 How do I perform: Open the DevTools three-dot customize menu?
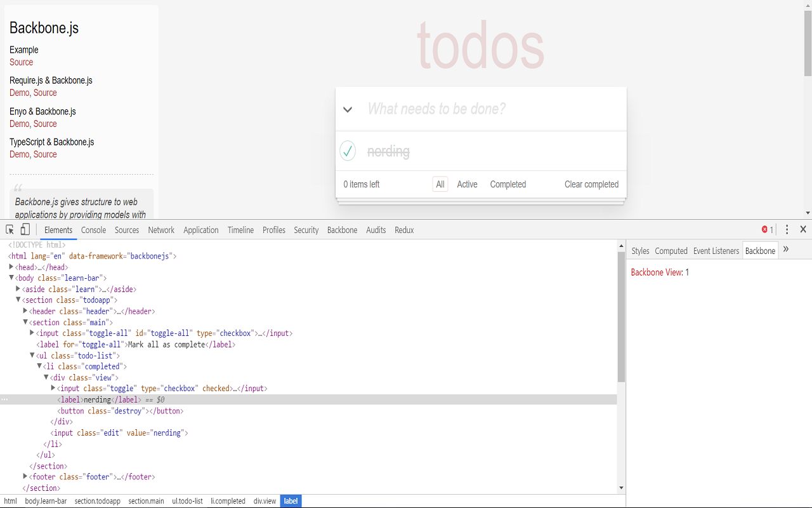787,229
